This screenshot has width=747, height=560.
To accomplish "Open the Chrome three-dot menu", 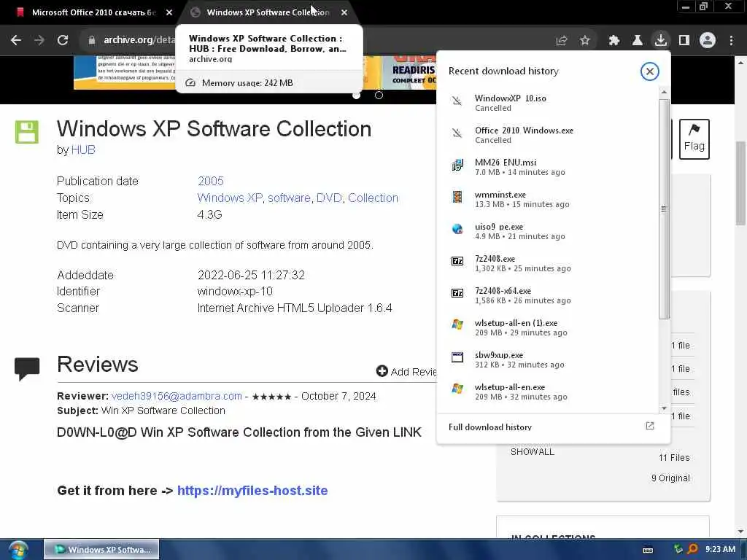I will [x=731, y=41].
